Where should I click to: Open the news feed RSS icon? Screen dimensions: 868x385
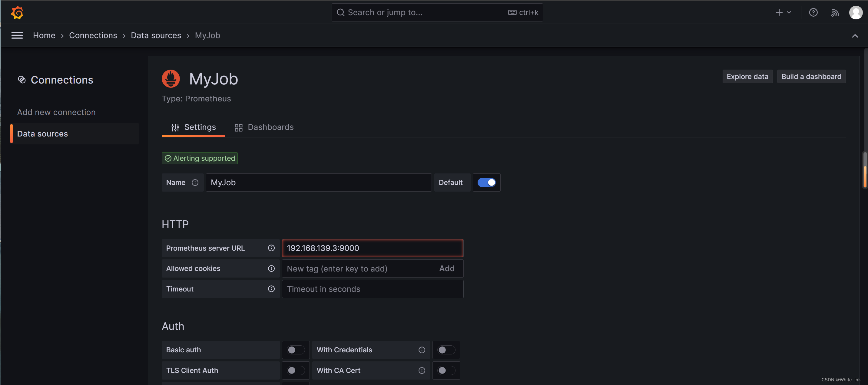pos(835,13)
